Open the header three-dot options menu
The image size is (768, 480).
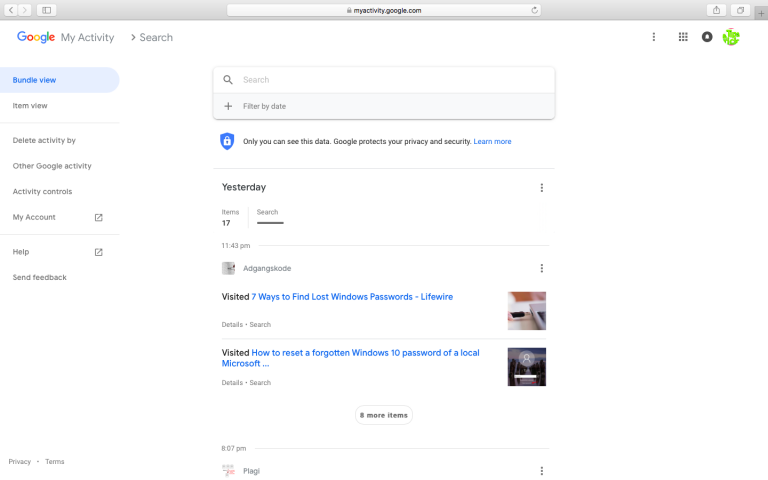coord(653,37)
